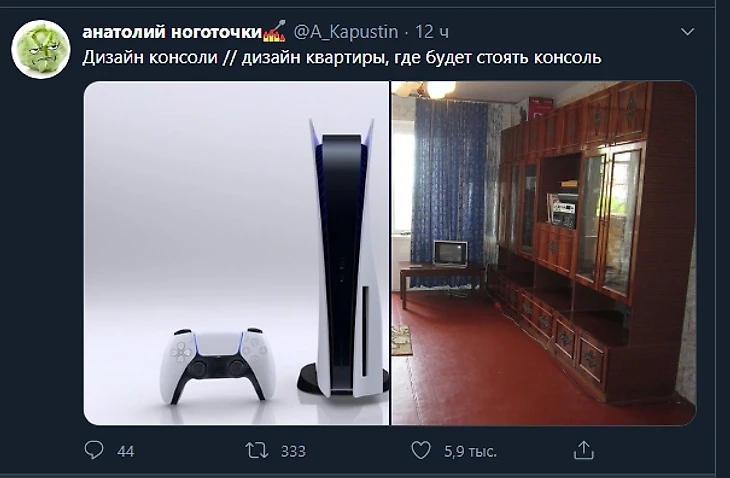The image size is (730, 478).
Task: Open the @A_Kapustin handle link
Action: click(346, 32)
